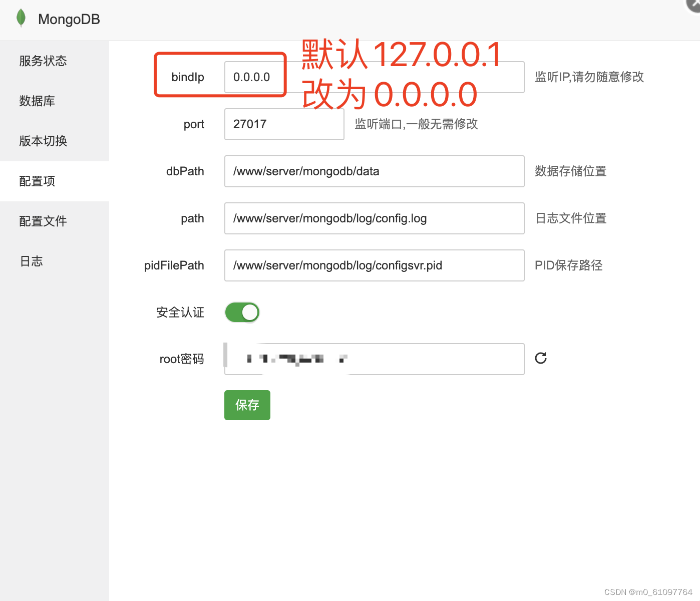Click the root密码 label text
Screen dimensions: 700x601
click(x=182, y=359)
